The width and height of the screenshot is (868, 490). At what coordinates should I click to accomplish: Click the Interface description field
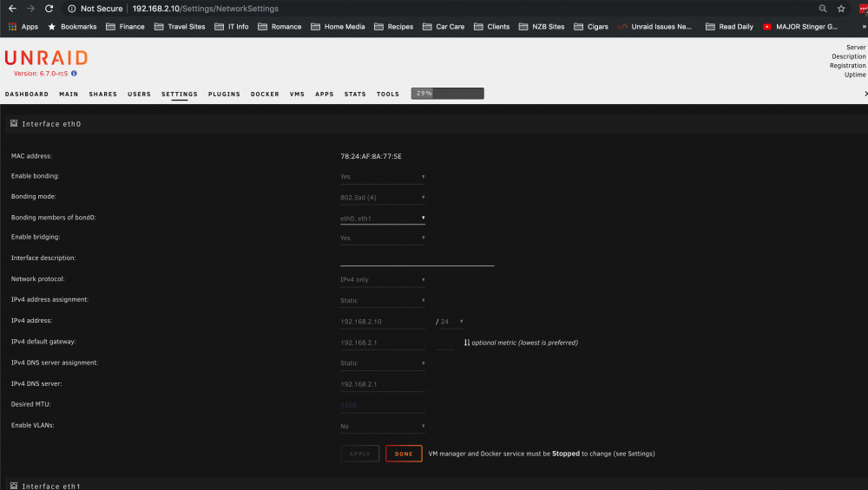(417, 258)
